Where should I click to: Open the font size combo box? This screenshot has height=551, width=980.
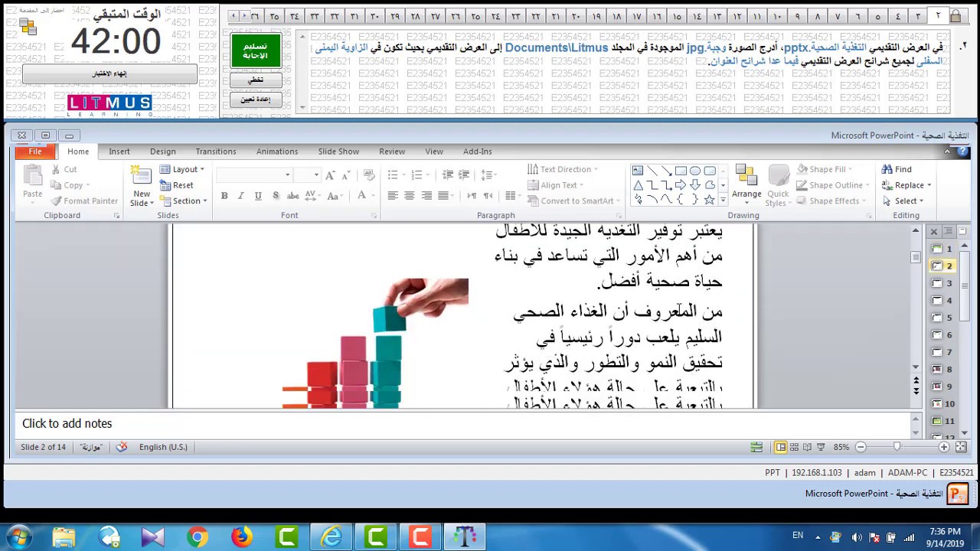pos(307,175)
